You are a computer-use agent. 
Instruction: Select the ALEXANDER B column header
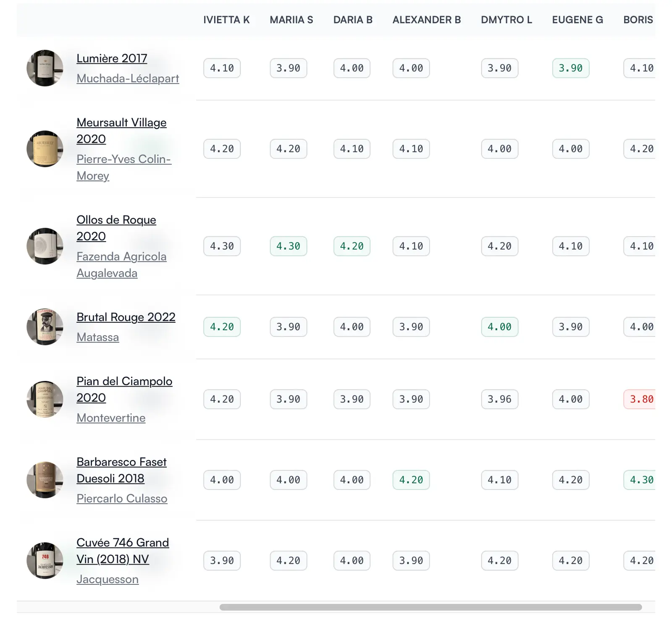point(426,20)
